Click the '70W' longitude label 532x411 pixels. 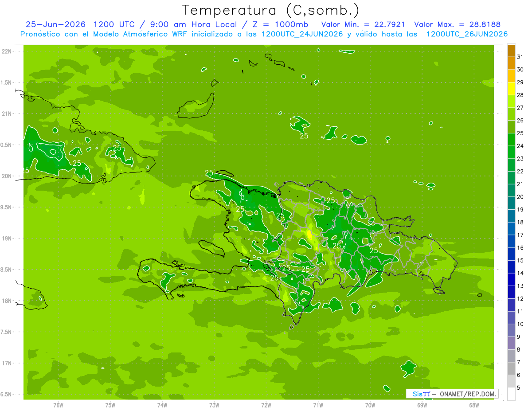[x=370, y=405]
